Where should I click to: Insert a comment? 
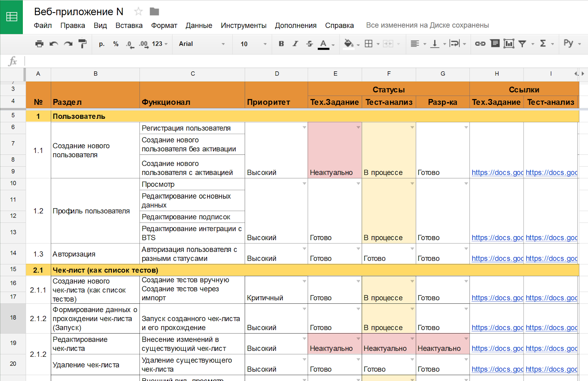(x=495, y=44)
